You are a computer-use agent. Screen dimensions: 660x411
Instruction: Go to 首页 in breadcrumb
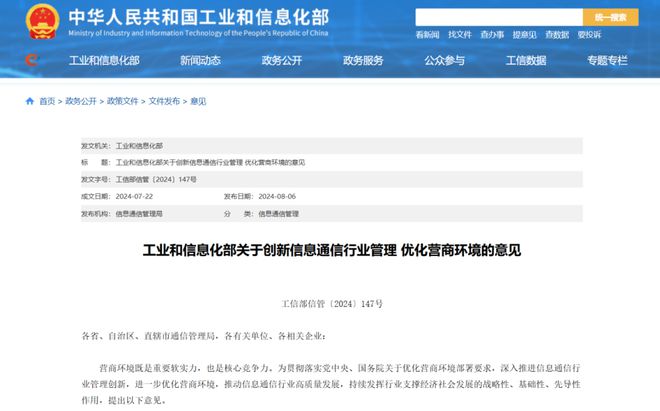point(47,101)
